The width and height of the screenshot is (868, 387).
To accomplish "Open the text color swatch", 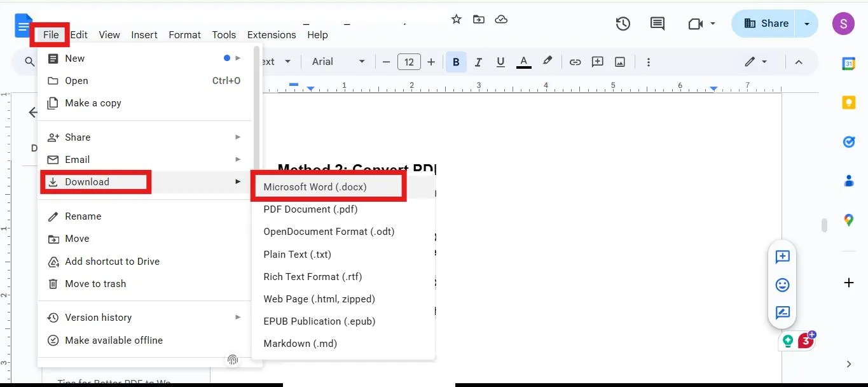I will click(523, 61).
